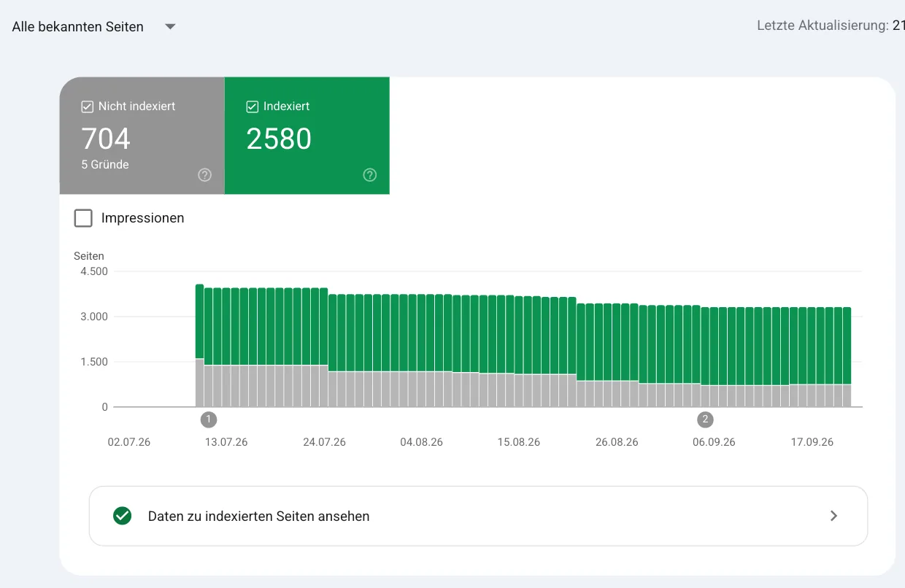This screenshot has height=588, width=905.
Task: Open help icon on Nicht indexiert card
Action: point(205,175)
